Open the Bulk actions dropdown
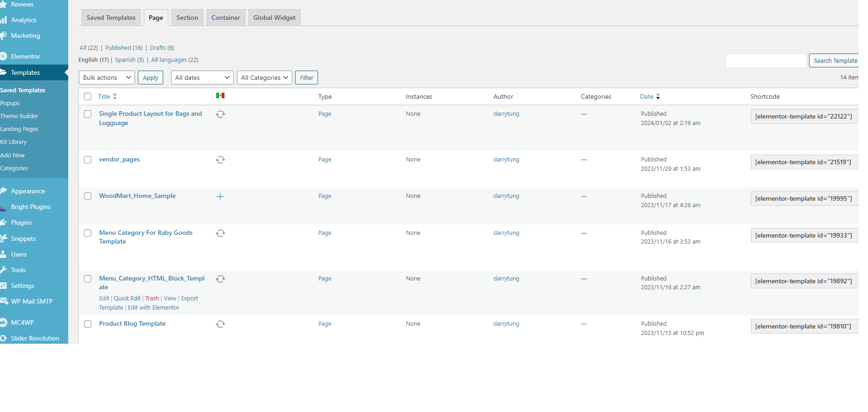This screenshot has height=412, width=868. click(107, 78)
